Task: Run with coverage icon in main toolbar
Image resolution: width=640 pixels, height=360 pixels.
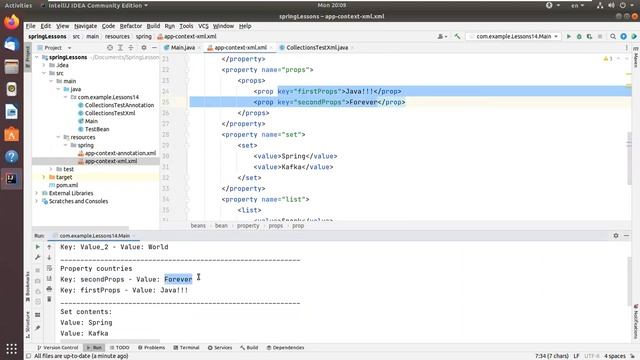Action: tap(589, 37)
